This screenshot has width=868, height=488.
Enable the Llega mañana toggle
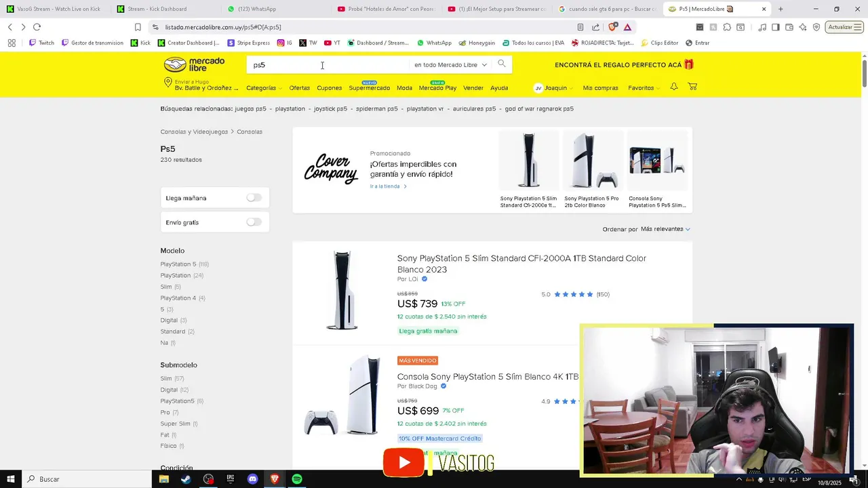coord(254,198)
